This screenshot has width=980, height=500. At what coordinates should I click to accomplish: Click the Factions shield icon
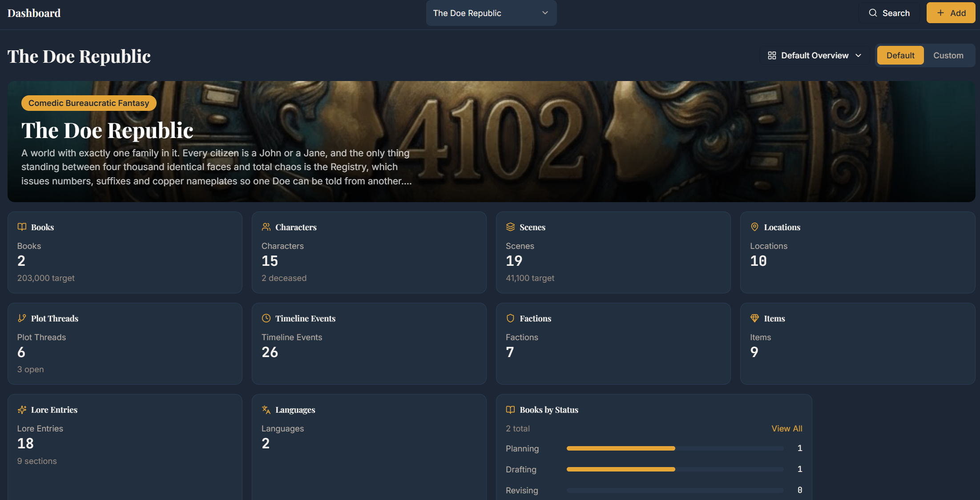pyautogui.click(x=510, y=318)
